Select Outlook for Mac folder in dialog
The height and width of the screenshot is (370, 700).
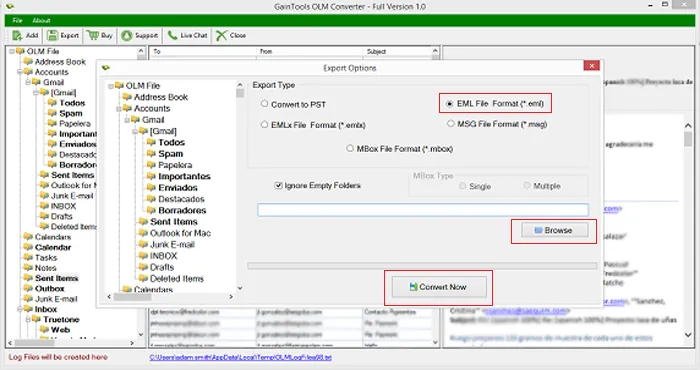click(180, 233)
